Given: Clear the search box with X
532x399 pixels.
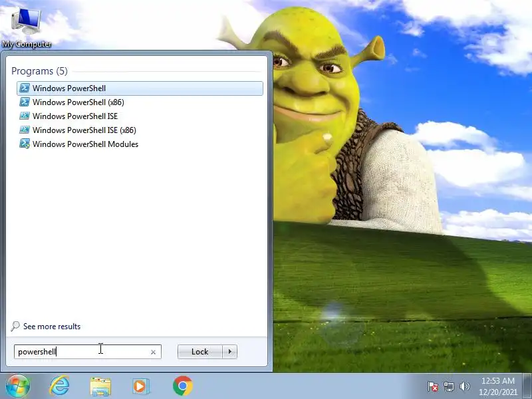Looking at the screenshot, I should point(154,352).
